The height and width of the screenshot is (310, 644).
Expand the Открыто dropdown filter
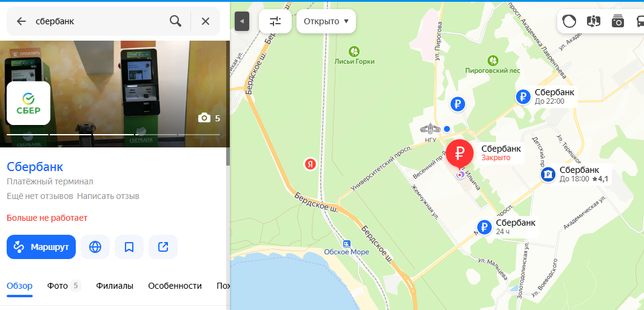point(326,21)
